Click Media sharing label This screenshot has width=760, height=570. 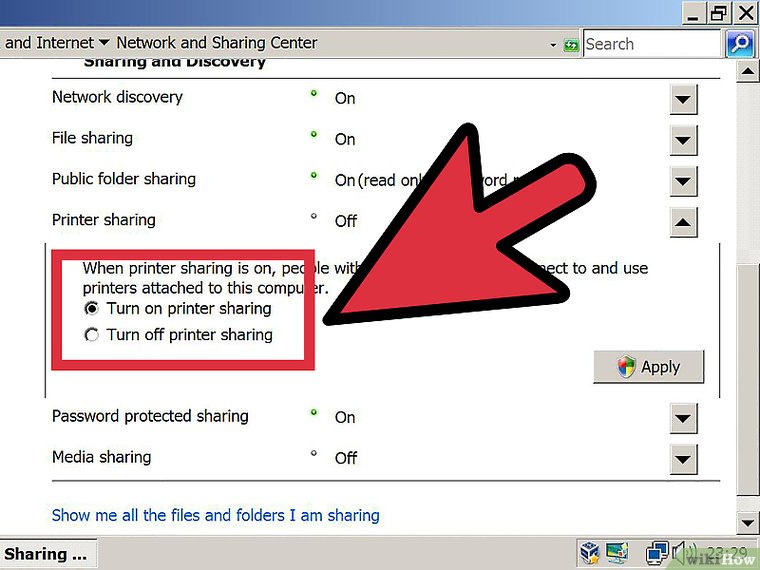[x=101, y=457]
